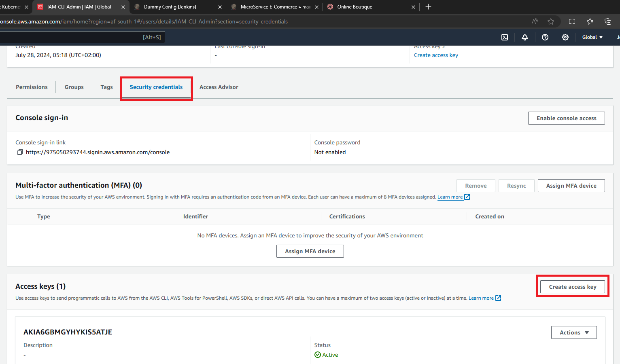Click the read aloud icon in address bar
This screenshot has height=364, width=620.
535,21
